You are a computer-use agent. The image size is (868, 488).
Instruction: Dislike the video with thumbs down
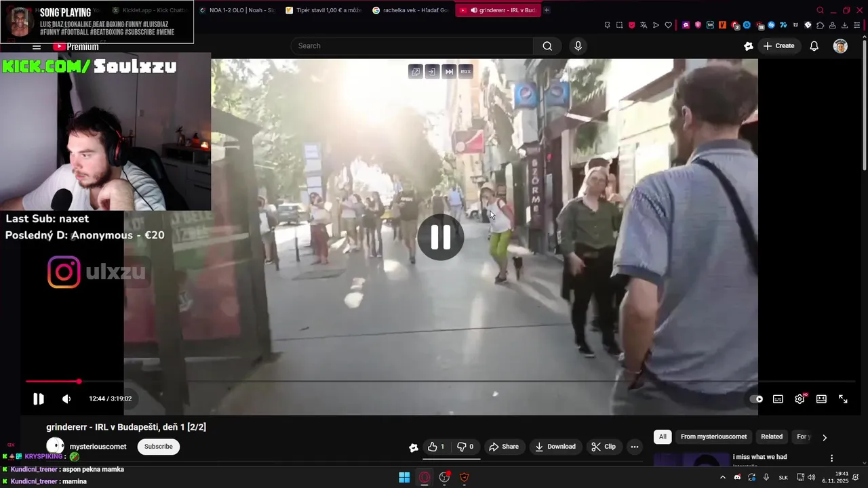tap(465, 447)
